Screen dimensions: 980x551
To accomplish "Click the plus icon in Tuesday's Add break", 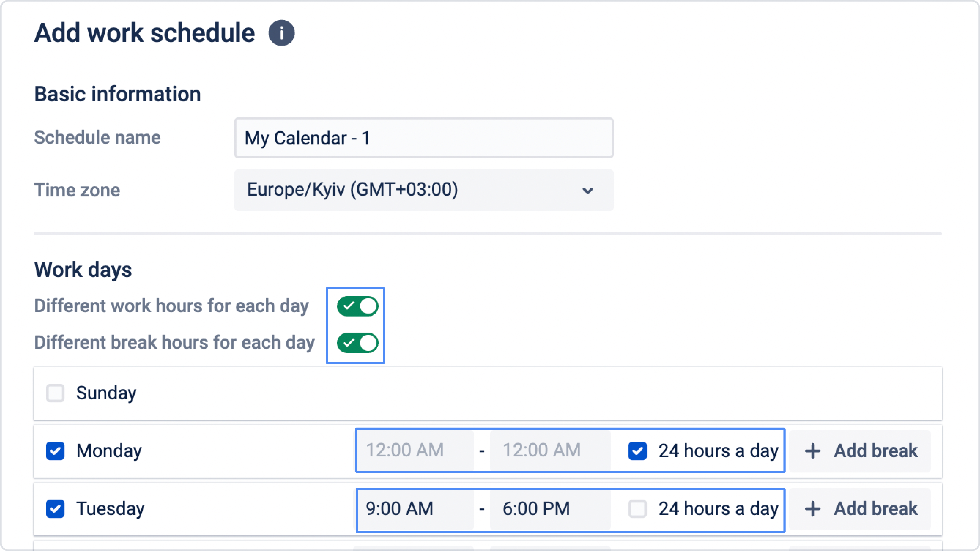I will point(812,509).
